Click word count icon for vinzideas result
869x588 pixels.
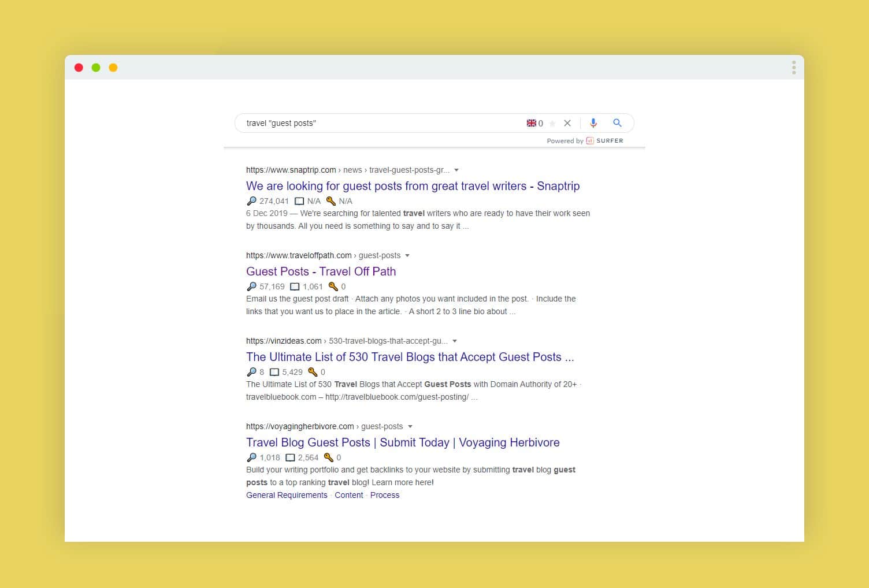[274, 372]
